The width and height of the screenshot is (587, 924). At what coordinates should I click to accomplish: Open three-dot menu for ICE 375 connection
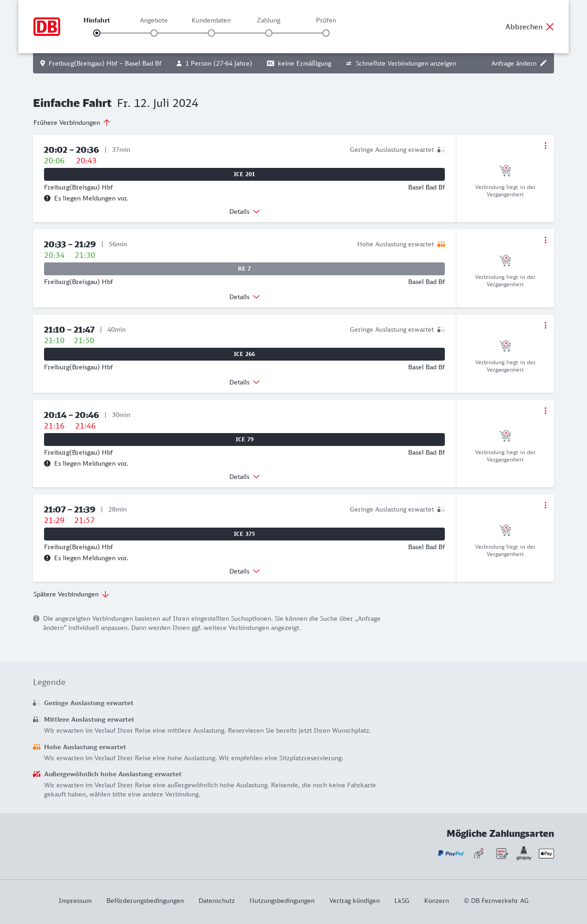[545, 505]
